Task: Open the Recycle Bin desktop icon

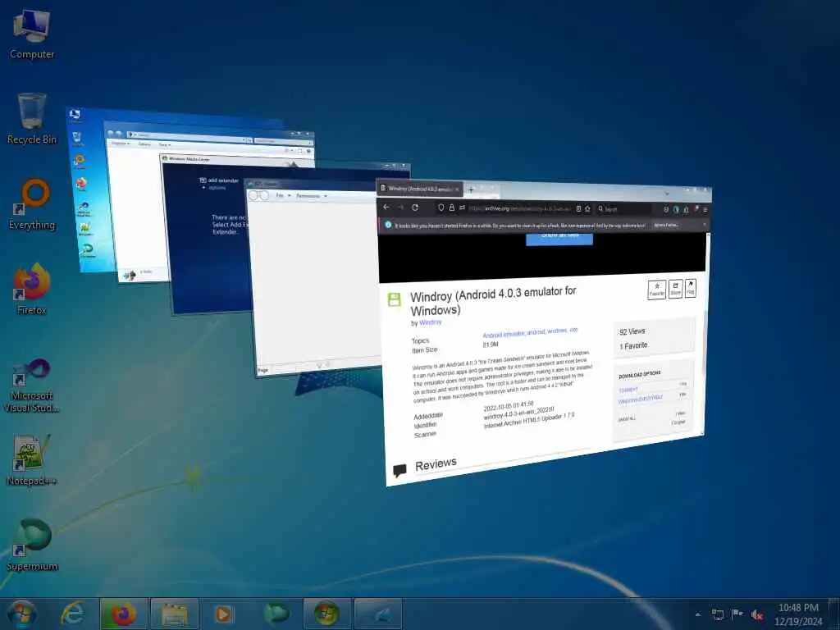Action: (32, 119)
